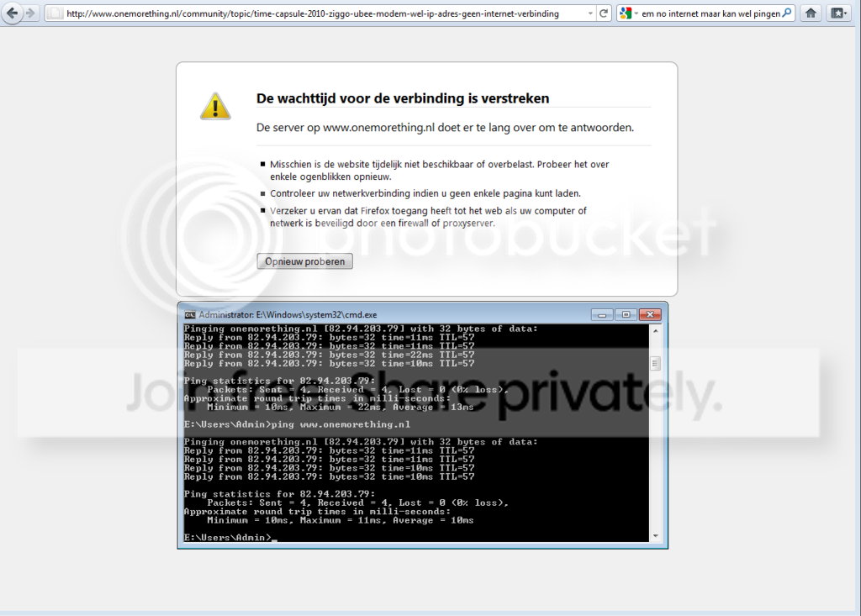Reload the page with the refresh icon
This screenshot has height=616, width=861.
pos(605,13)
